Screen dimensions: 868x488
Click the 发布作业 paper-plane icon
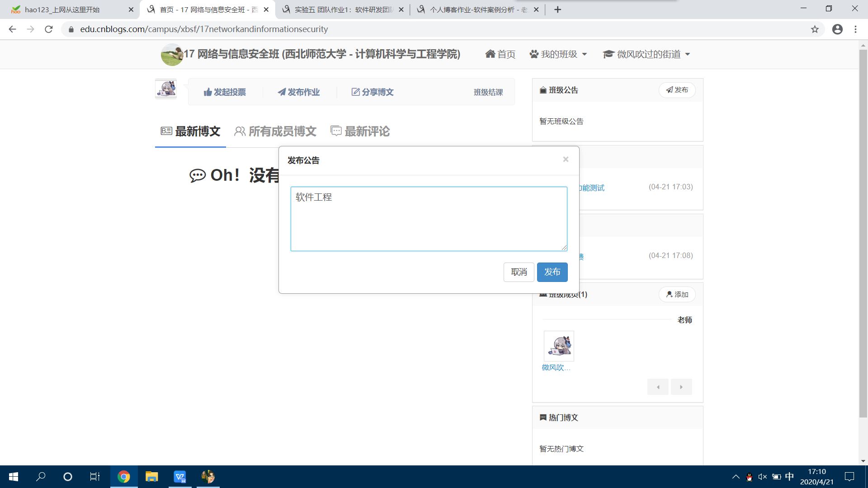282,92
